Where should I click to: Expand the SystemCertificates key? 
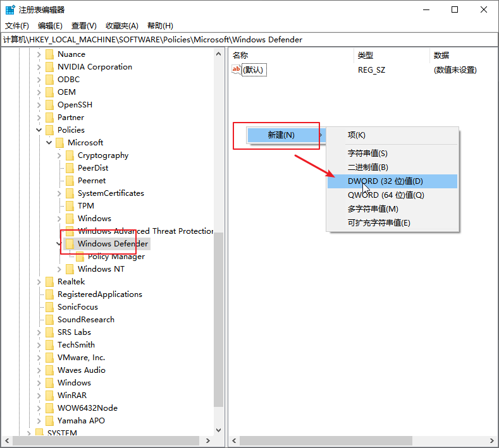point(59,193)
